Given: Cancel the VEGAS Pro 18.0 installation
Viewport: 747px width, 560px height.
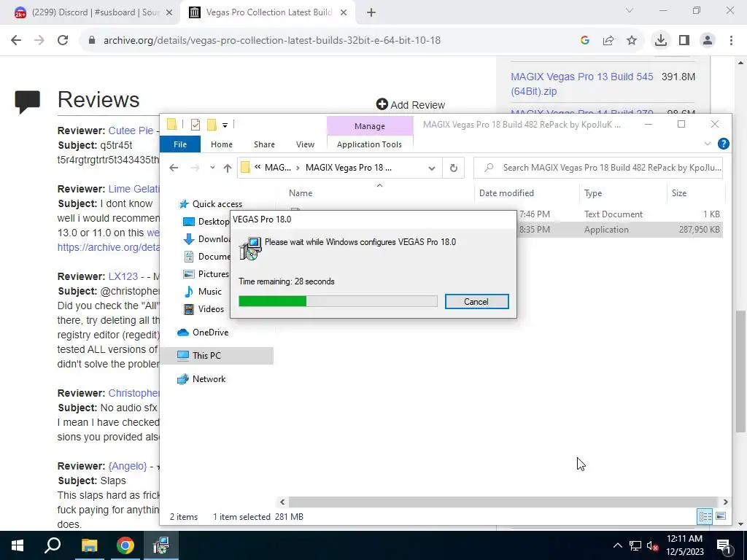Looking at the screenshot, I should (476, 301).
